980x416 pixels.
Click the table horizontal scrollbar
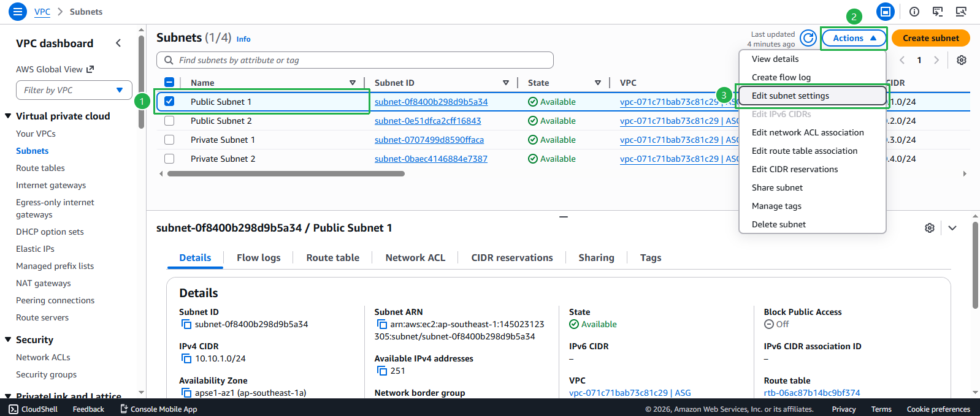point(286,174)
